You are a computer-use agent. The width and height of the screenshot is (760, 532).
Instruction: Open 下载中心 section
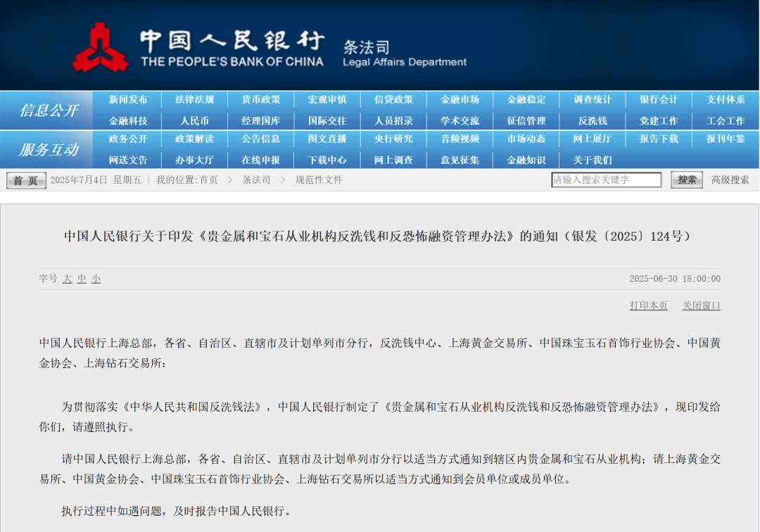point(327,160)
